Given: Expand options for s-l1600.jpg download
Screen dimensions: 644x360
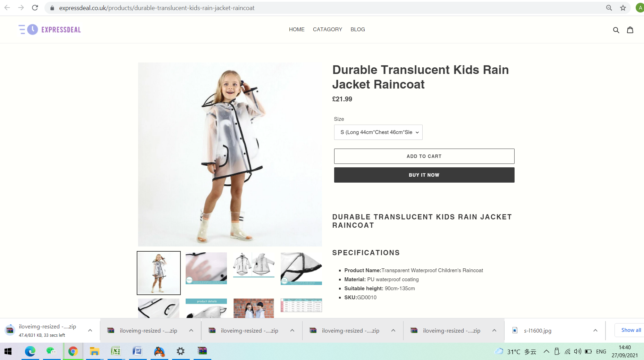Looking at the screenshot, I should pos(595,330).
